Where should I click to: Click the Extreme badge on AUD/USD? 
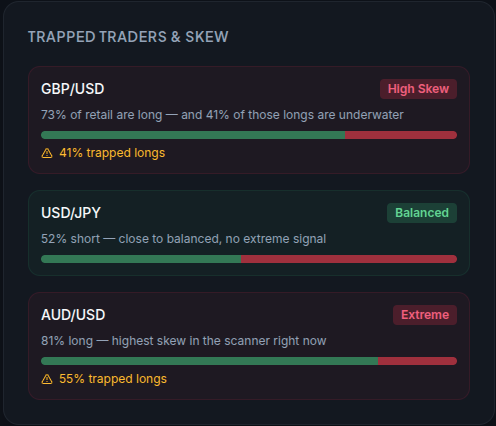pos(425,315)
